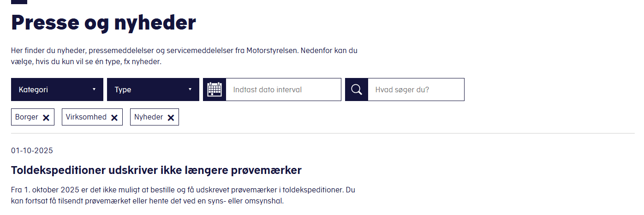Image resolution: width=644 pixels, height=215 pixels.
Task: Remove the Virksomhed filter via its X
Action: (114, 118)
